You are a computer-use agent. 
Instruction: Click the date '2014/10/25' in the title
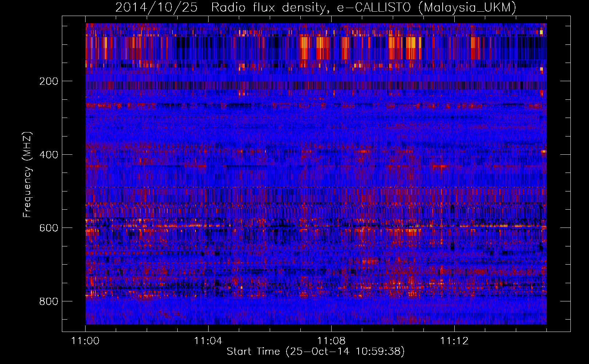(157, 7)
